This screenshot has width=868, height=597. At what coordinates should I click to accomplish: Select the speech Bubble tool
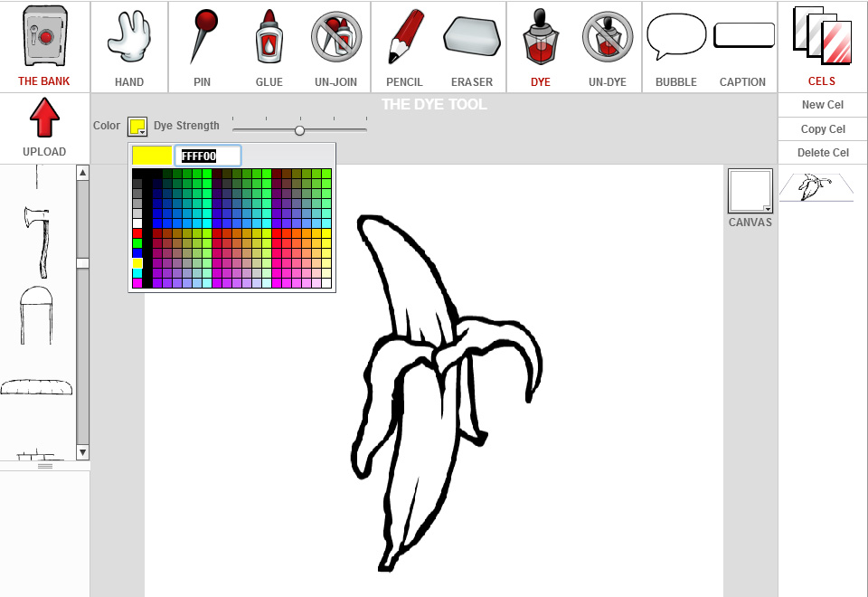676,36
